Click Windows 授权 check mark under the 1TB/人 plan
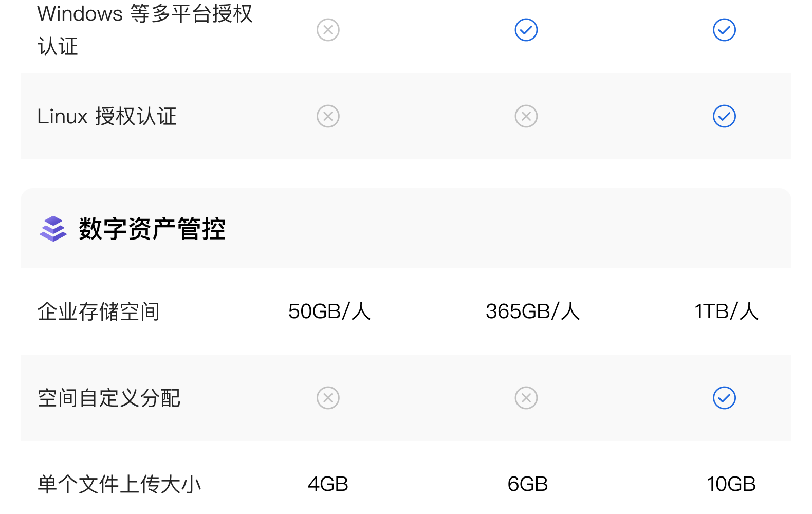Viewport: 812px width, 514px height. pyautogui.click(x=724, y=30)
